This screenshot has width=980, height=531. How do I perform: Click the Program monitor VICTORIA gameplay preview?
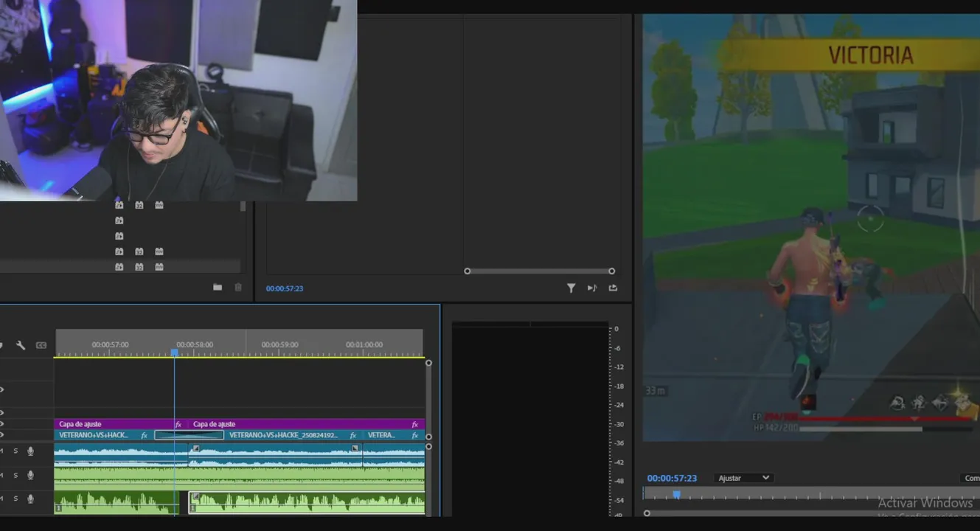coord(811,227)
